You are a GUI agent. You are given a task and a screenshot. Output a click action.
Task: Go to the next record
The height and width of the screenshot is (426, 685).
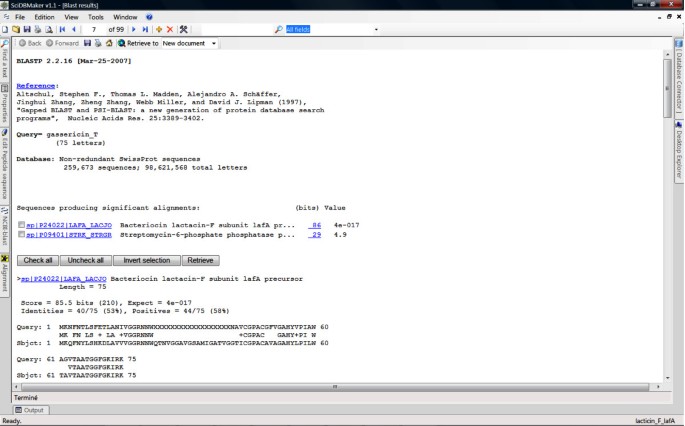click(x=133, y=30)
